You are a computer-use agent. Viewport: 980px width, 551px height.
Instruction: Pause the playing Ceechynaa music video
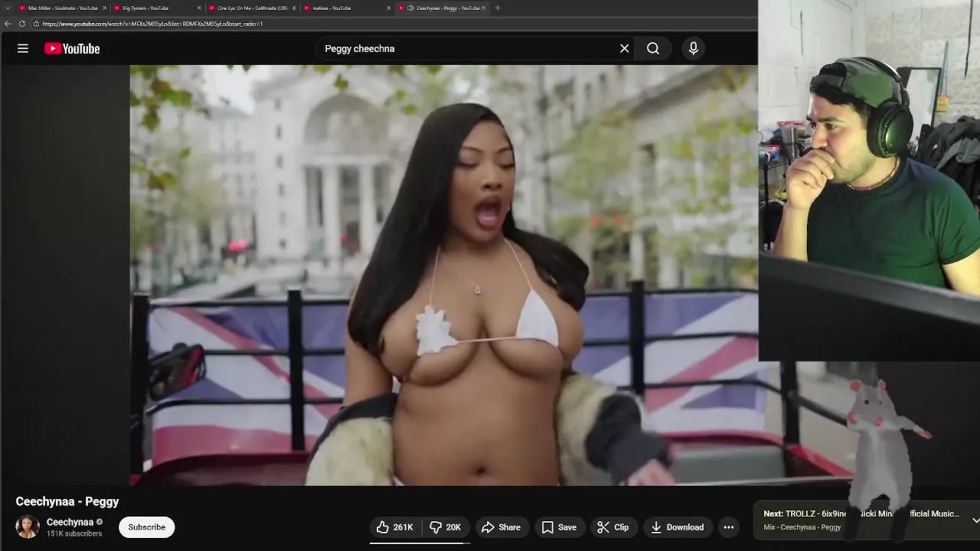coord(443,275)
